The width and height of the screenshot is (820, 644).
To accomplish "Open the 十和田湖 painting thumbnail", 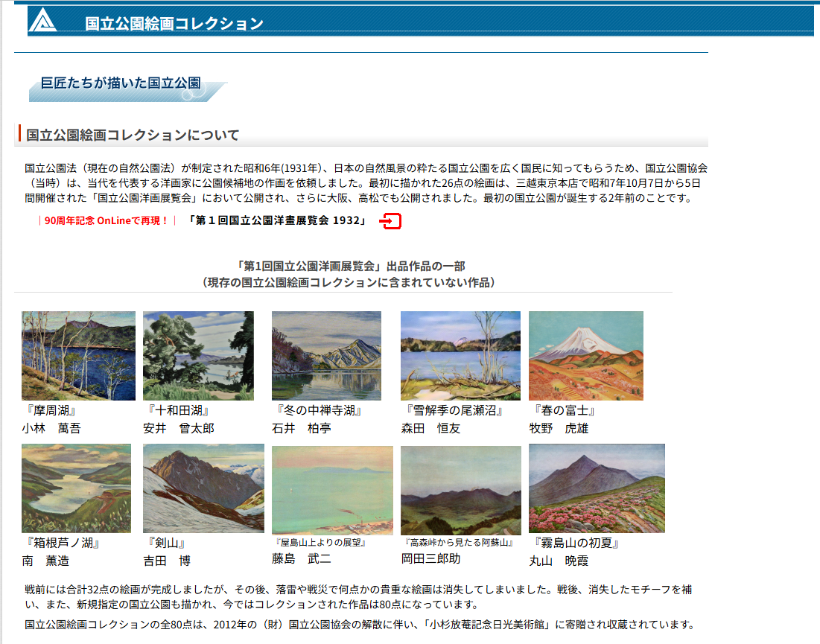I will [x=198, y=356].
